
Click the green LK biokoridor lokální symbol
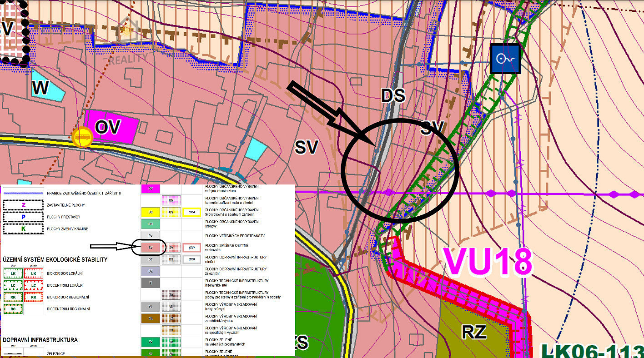coord(13,273)
